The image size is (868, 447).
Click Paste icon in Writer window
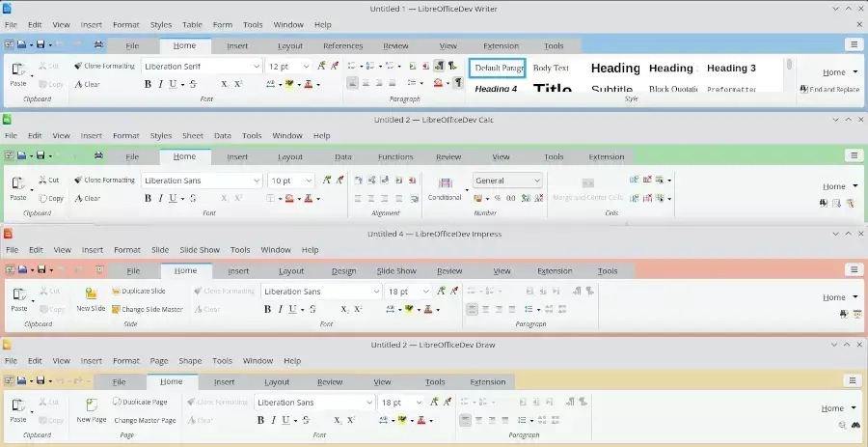point(18,70)
